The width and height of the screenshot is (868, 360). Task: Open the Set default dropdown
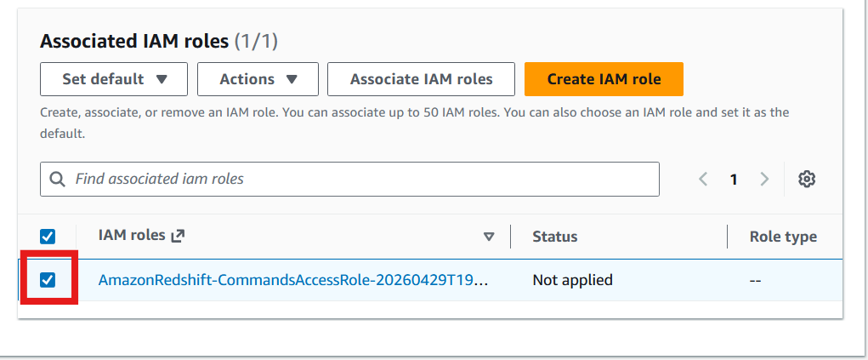click(x=114, y=79)
